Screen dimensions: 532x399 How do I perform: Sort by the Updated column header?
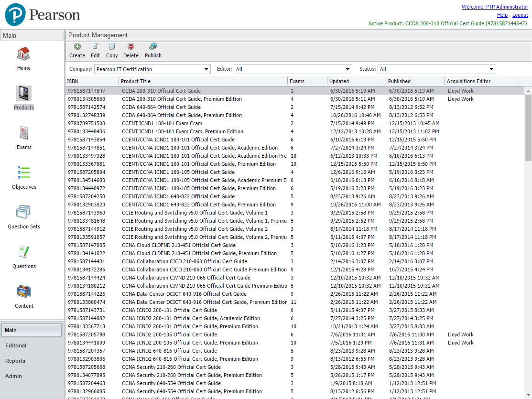tap(357, 81)
